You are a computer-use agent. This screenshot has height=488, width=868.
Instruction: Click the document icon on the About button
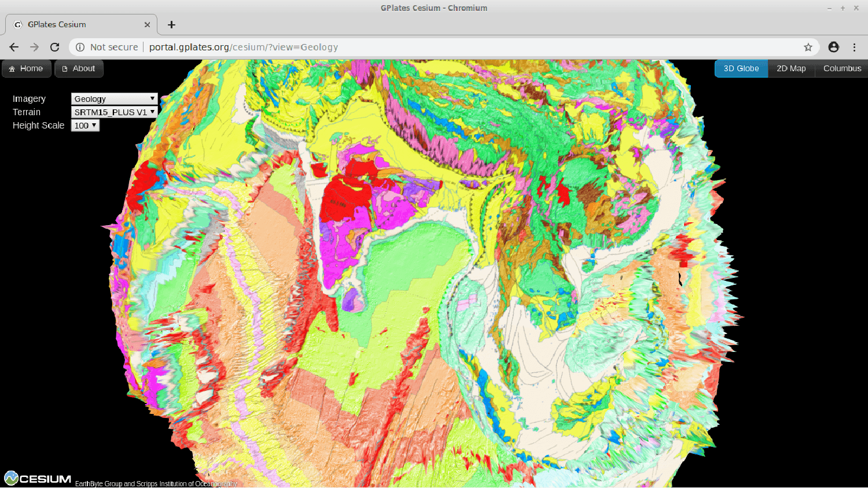pyautogui.click(x=65, y=68)
